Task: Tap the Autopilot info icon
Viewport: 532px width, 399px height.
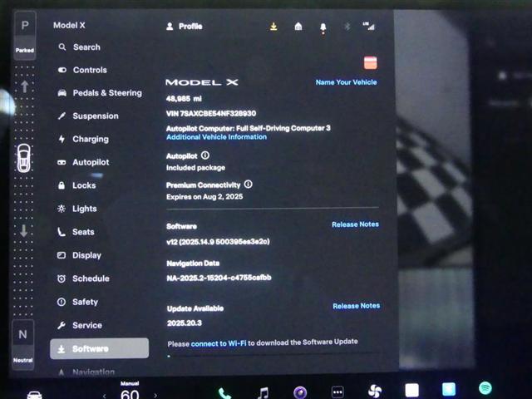Action: 205,155
